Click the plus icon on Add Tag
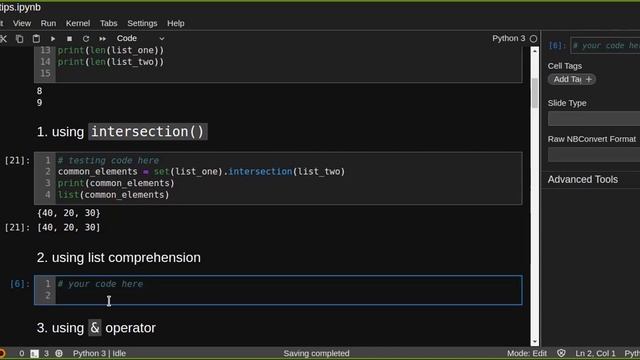 [589, 79]
